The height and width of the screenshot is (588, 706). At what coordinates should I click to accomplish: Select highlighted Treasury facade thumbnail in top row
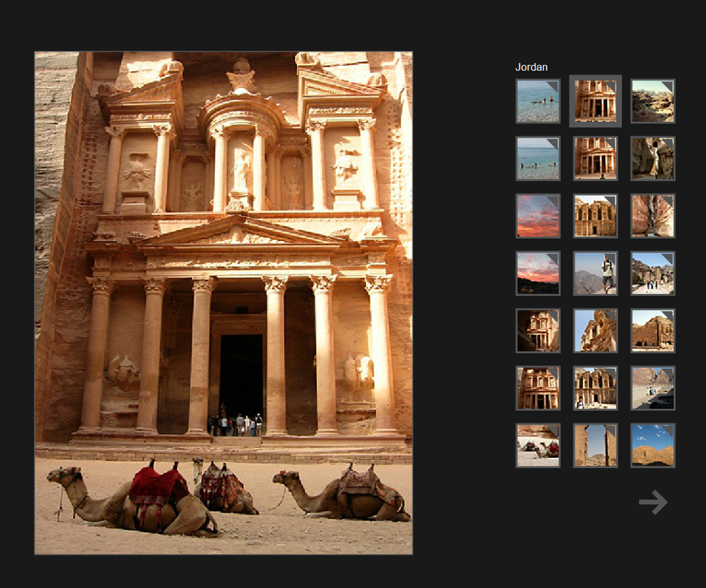click(x=595, y=102)
